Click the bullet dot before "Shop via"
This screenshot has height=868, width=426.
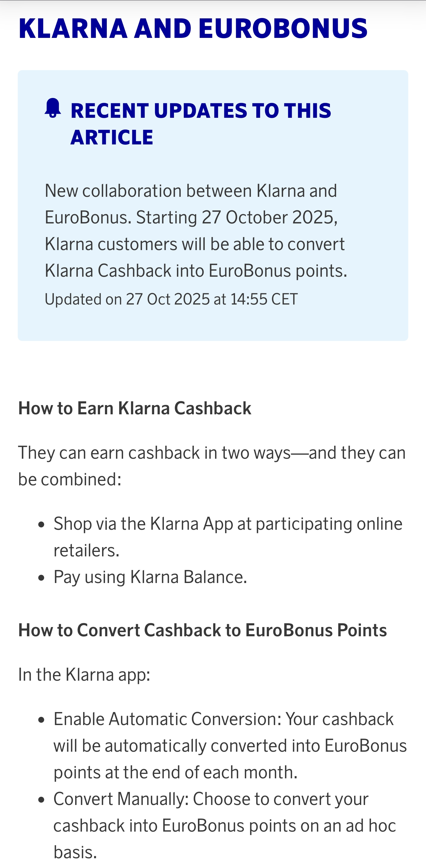[x=41, y=525]
